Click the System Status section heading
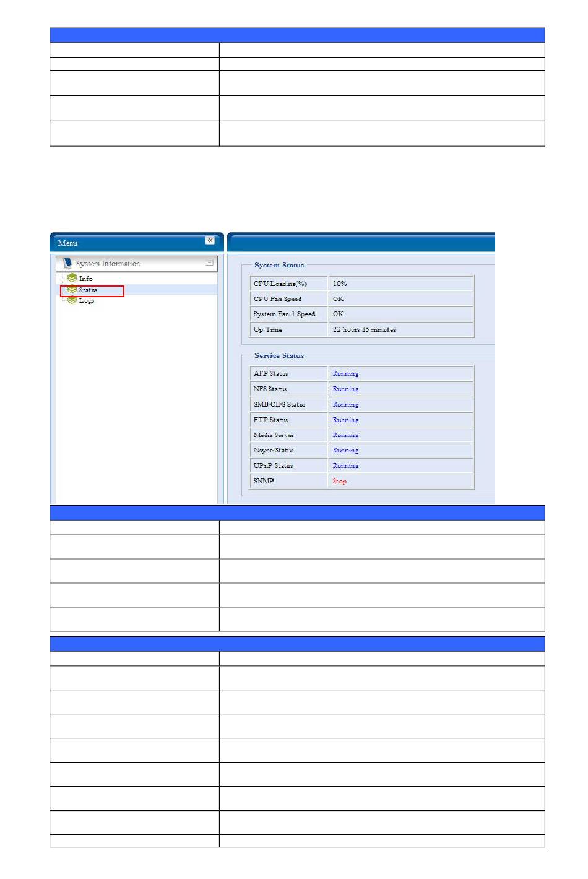 [x=279, y=265]
